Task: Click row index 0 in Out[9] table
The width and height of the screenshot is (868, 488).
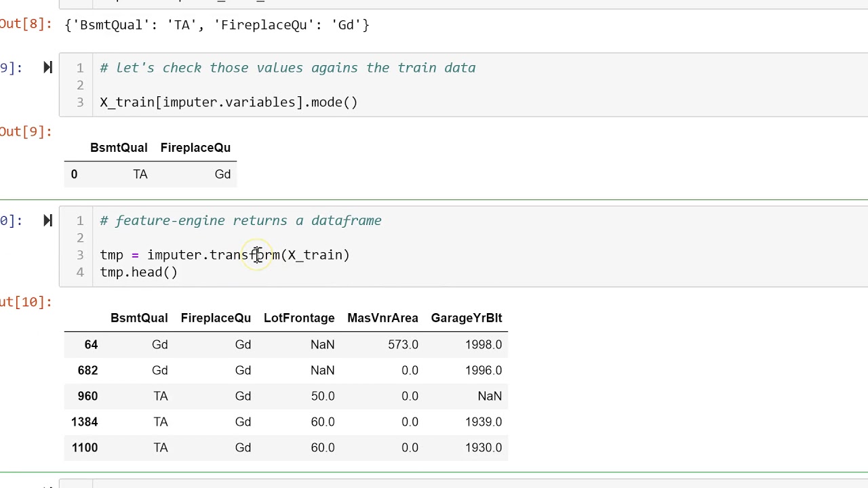Action: [74, 174]
